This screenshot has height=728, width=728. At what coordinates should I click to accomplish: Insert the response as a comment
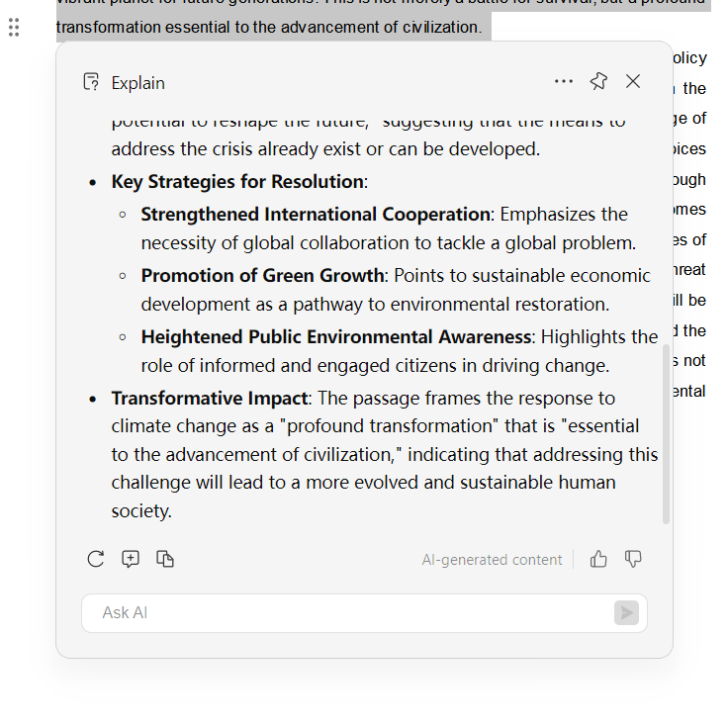pyautogui.click(x=131, y=559)
